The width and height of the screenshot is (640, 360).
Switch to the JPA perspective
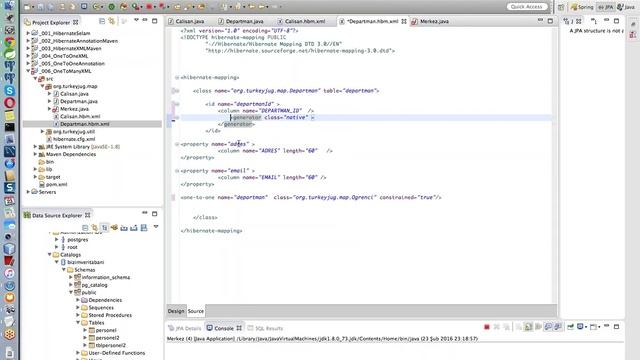[605, 7]
